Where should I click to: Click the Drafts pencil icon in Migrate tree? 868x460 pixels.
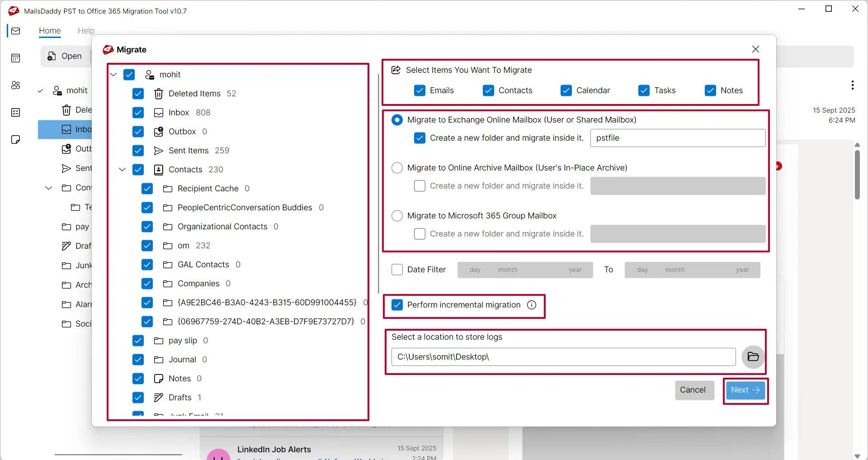click(159, 398)
